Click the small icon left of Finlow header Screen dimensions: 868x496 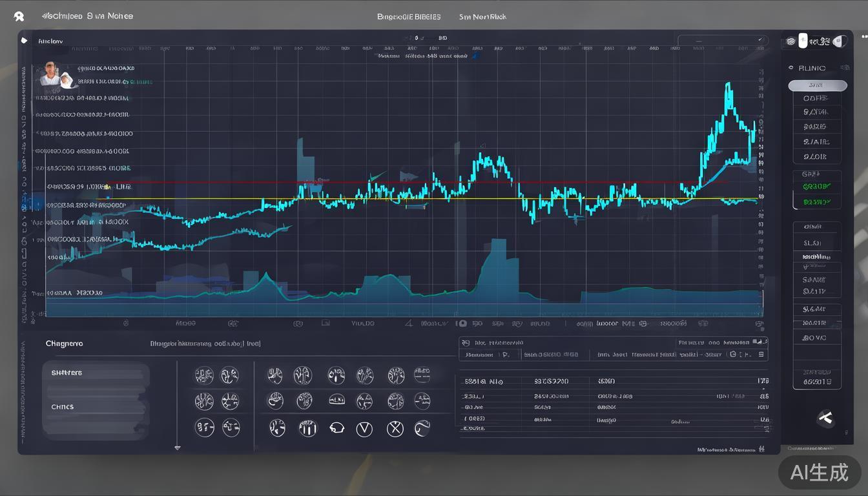(25, 40)
